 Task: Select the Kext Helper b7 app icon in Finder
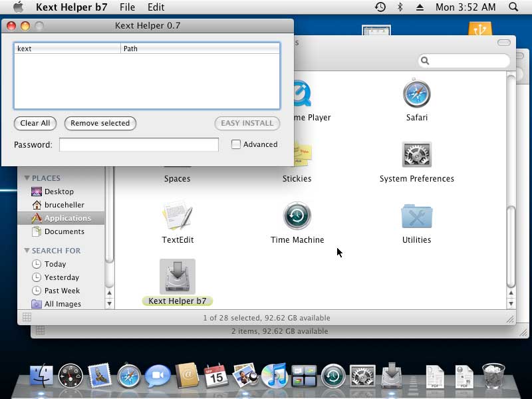click(x=178, y=277)
